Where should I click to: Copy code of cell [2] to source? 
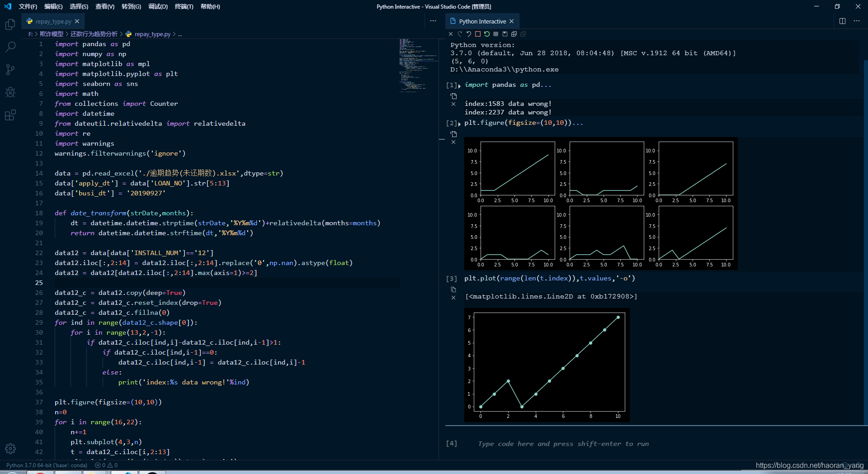(453, 134)
